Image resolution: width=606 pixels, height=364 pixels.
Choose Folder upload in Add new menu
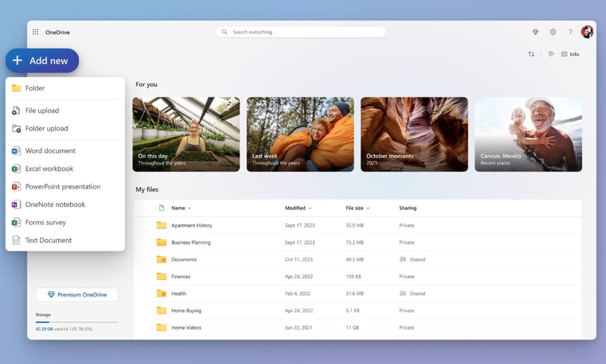(46, 129)
